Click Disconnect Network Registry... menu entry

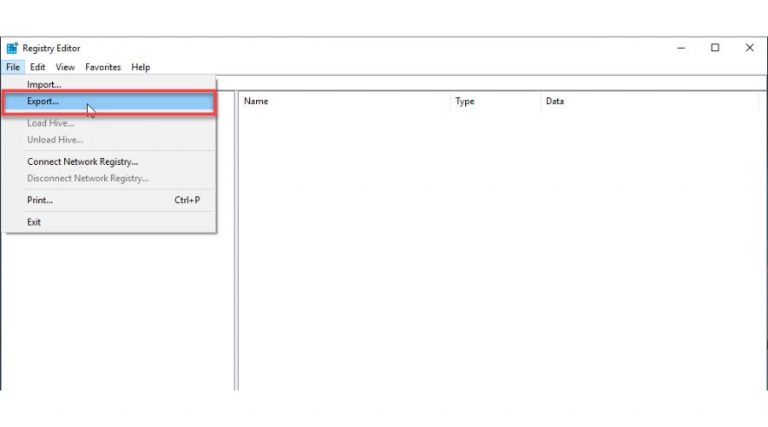point(110,178)
